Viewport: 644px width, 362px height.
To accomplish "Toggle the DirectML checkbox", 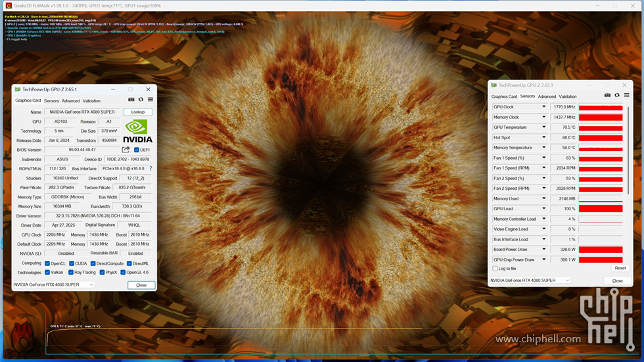I will pos(129,263).
